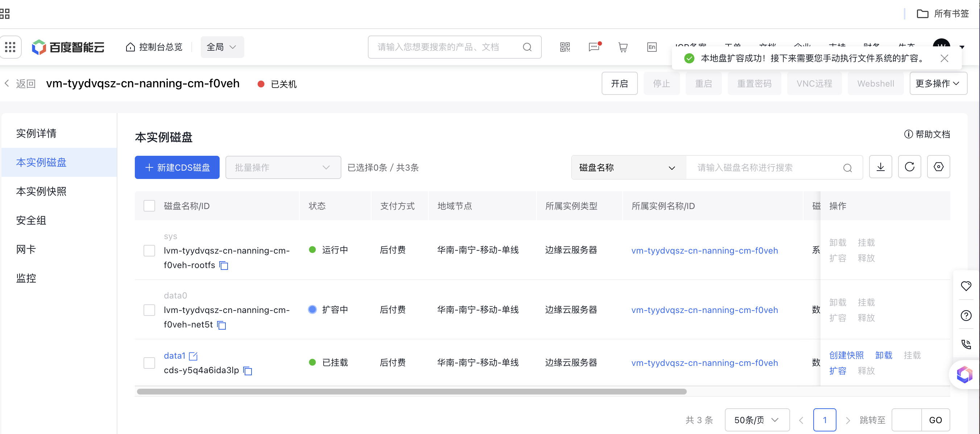Copy the f0veh-net5t disk ID
This screenshot has width=980, height=434.
[221, 325]
